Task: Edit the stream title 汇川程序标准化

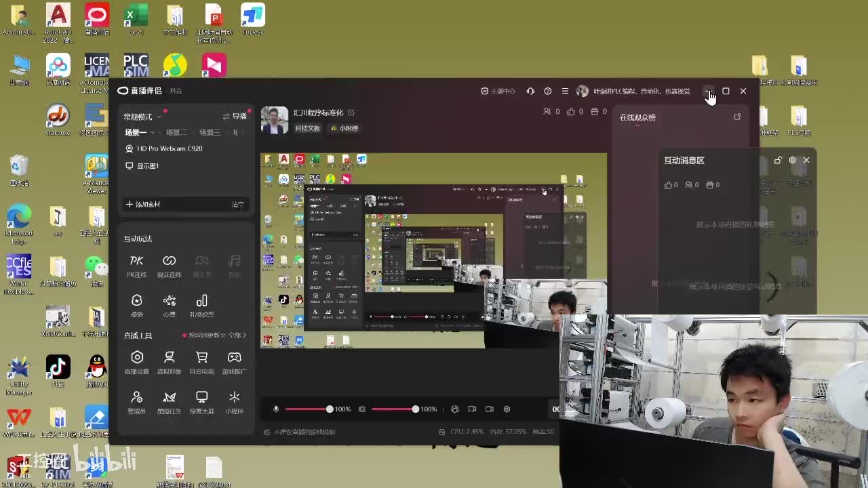Action: click(x=351, y=113)
